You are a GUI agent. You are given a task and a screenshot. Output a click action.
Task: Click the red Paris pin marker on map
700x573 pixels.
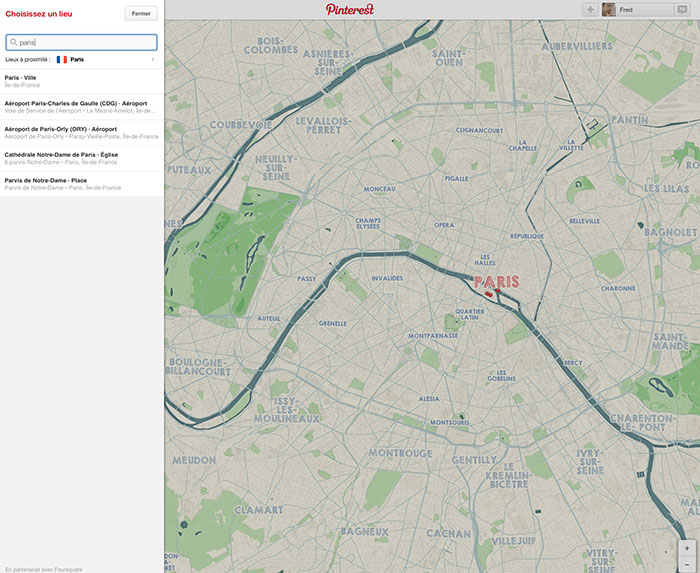(488, 294)
